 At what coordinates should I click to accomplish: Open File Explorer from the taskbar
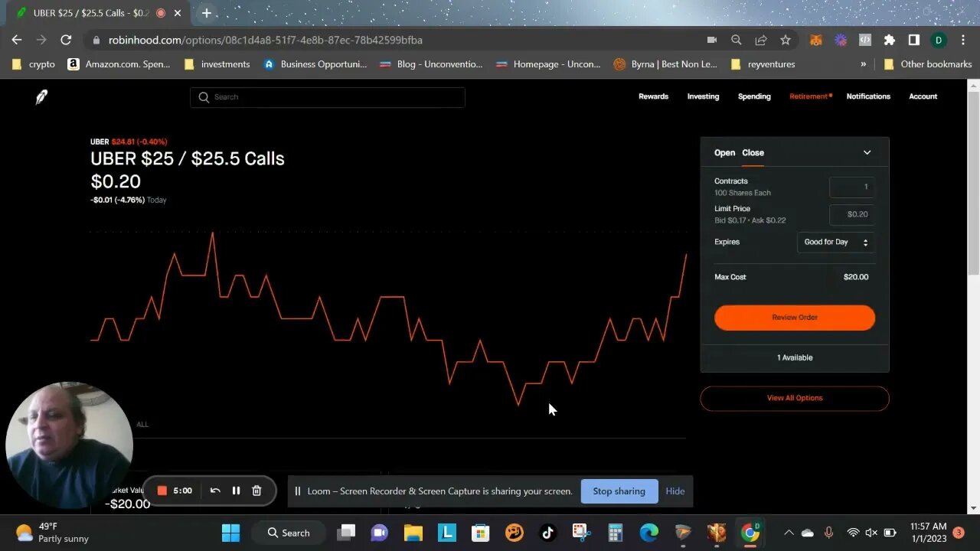(413, 533)
